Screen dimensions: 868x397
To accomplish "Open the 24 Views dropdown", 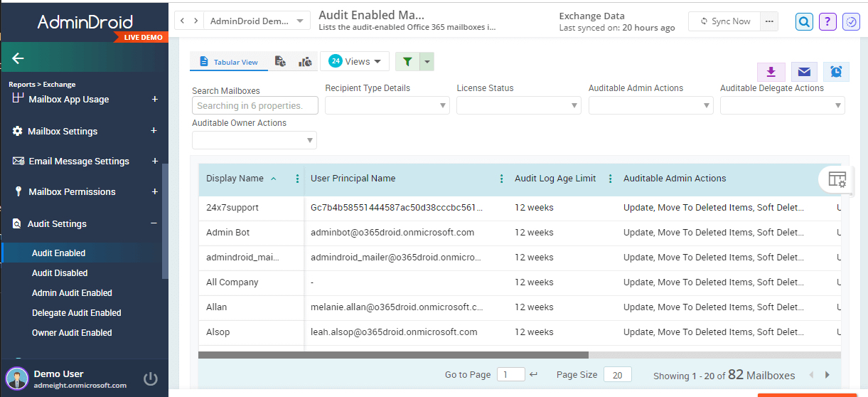I will 355,61.
